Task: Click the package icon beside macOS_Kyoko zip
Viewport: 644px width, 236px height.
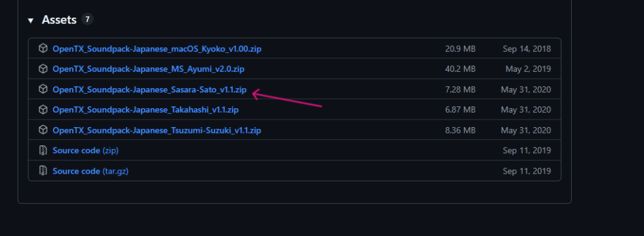Action: (43, 48)
